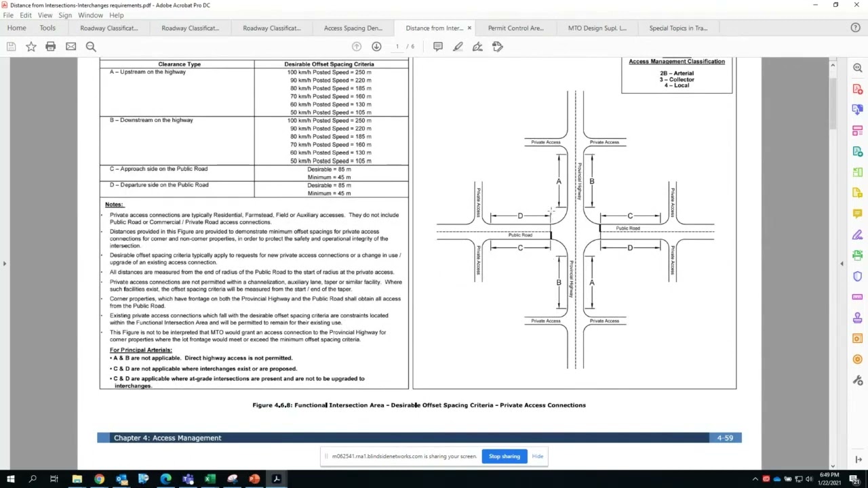
Task: Collapse the right tools pane arrow at bottom
Action: click(x=858, y=460)
